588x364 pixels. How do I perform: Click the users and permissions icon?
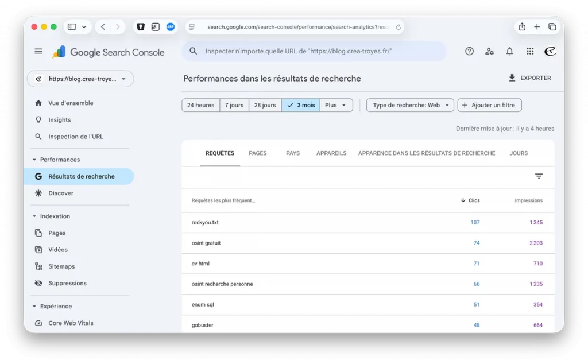pyautogui.click(x=489, y=51)
